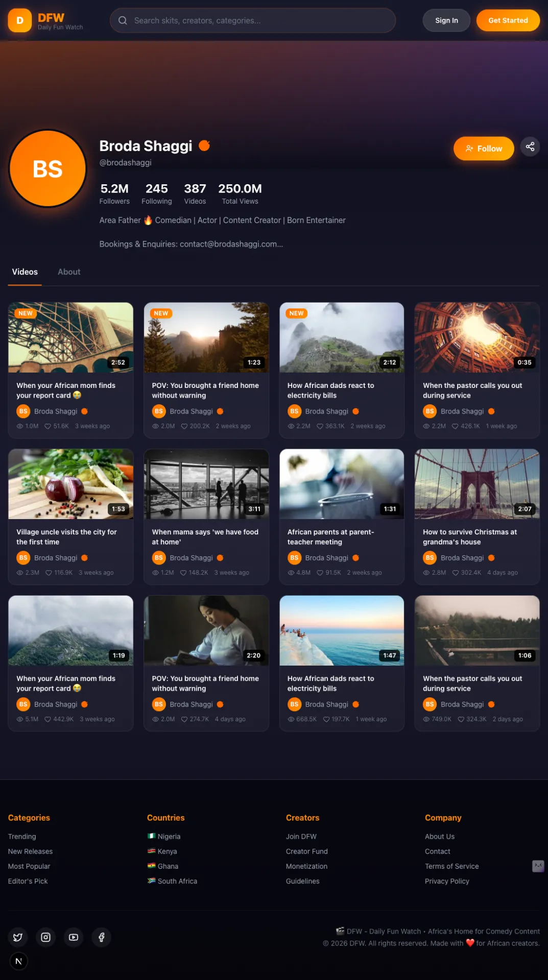The height and width of the screenshot is (980, 548).
Task: Open 'Village uncle visits the city' video thumbnail
Action: coord(71,484)
